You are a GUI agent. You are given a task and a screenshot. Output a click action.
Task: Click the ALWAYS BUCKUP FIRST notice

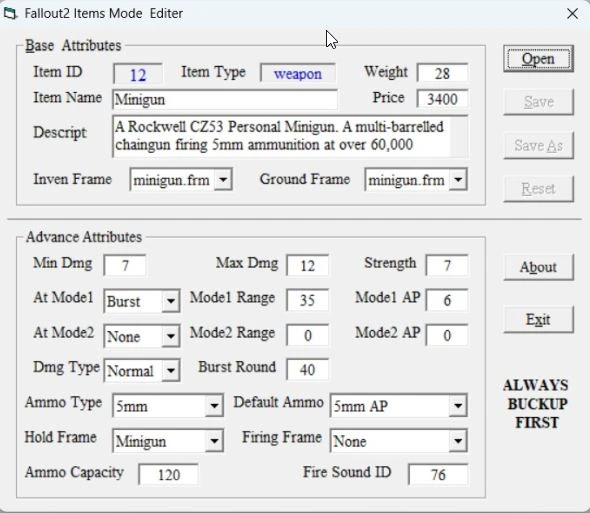[536, 404]
